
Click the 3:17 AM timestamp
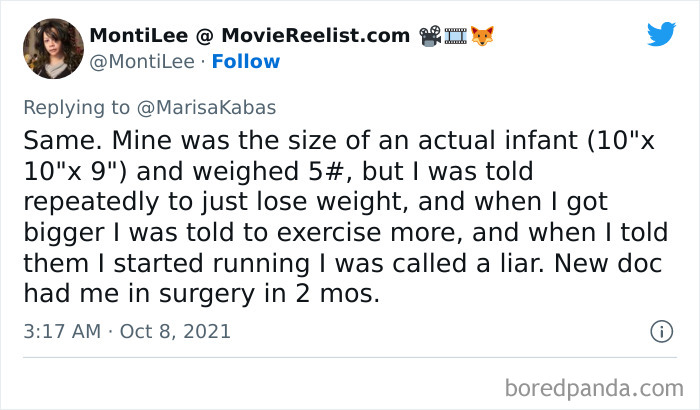[x=63, y=331]
